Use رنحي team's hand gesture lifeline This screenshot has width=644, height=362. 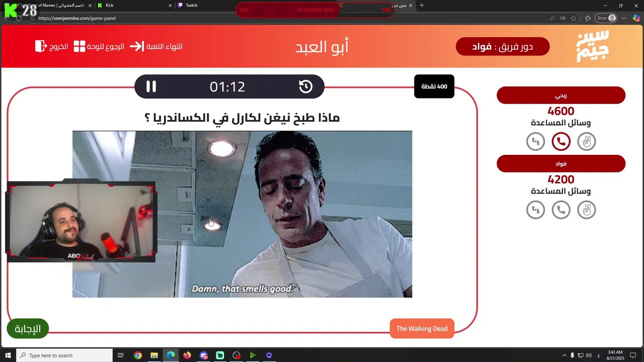tap(586, 142)
